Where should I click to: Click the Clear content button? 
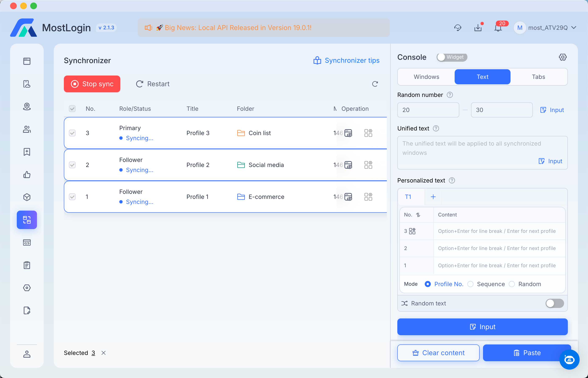(x=438, y=353)
